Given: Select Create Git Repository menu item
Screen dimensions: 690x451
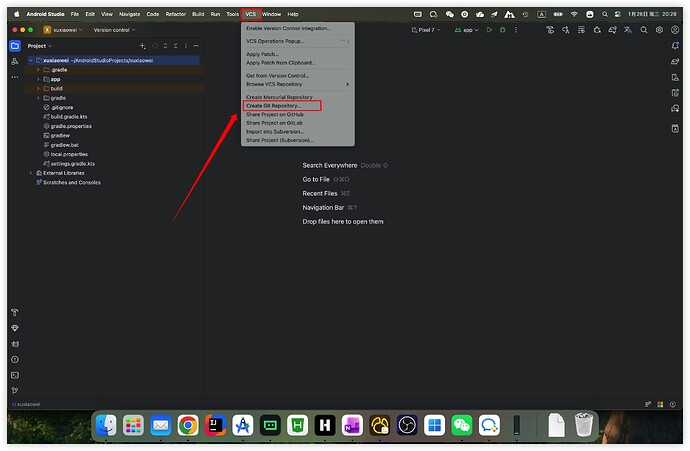Looking at the screenshot, I should coord(281,105).
